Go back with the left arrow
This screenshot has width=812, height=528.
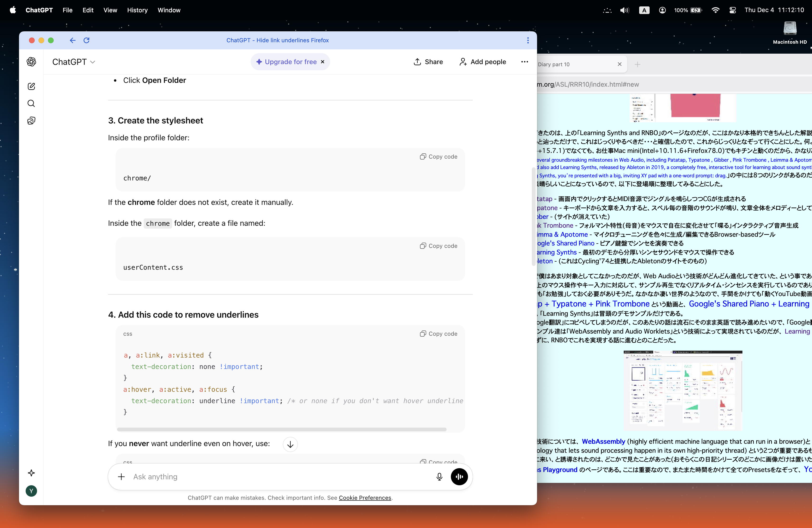[x=72, y=40]
